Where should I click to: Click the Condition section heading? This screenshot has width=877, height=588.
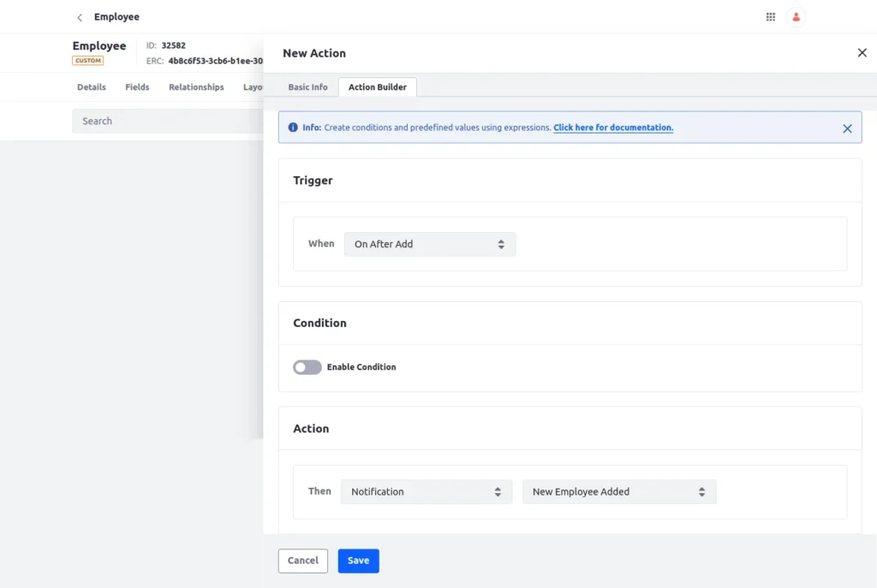pyautogui.click(x=319, y=323)
